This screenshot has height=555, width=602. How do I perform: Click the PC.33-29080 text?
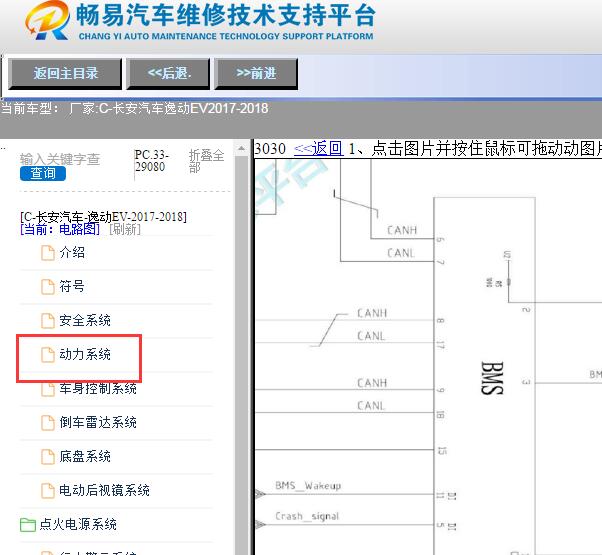pos(151,161)
